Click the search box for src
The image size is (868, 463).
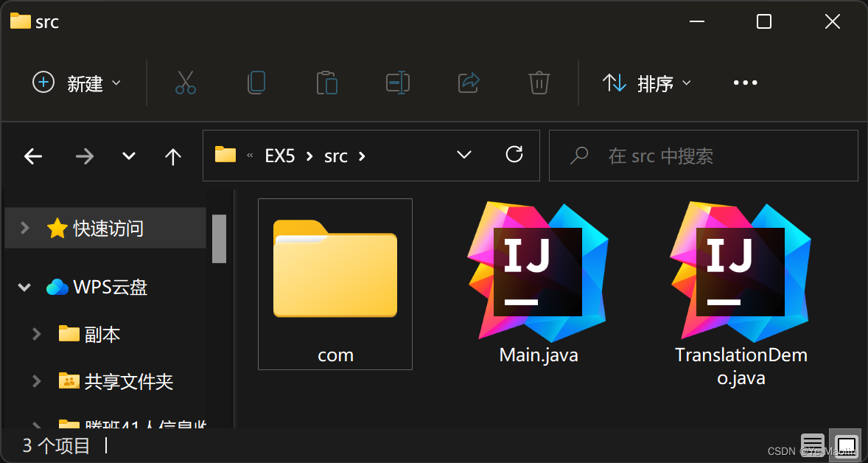click(703, 156)
